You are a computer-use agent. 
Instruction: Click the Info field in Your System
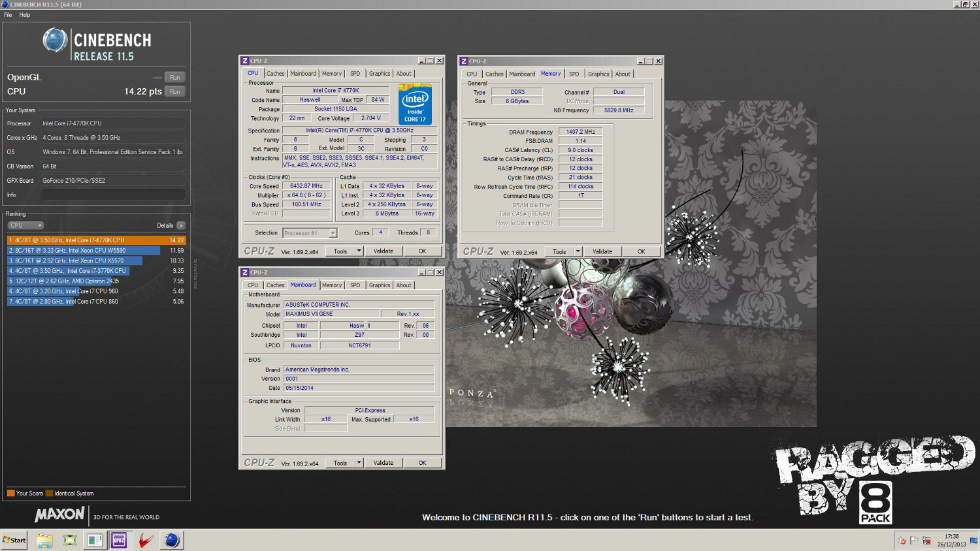112,195
